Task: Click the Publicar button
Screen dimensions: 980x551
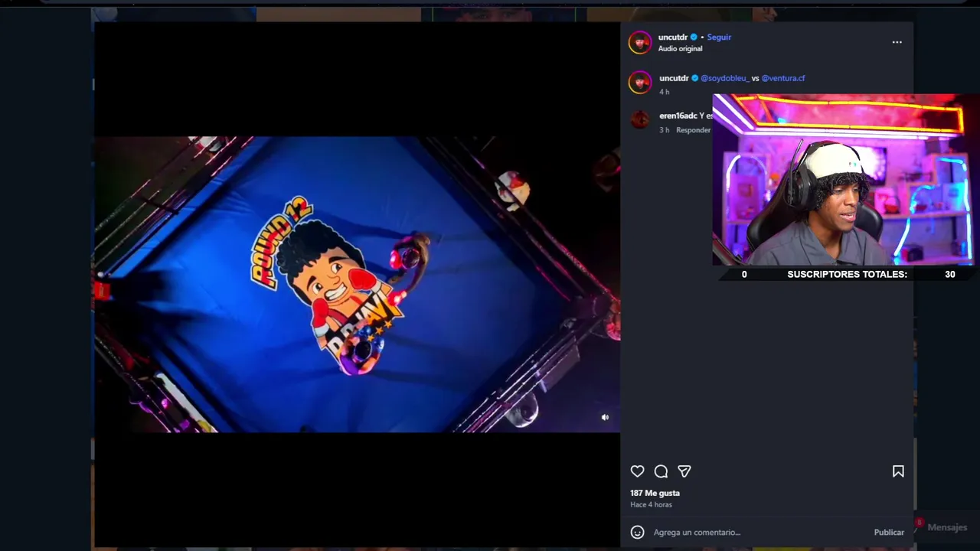Action: tap(889, 532)
